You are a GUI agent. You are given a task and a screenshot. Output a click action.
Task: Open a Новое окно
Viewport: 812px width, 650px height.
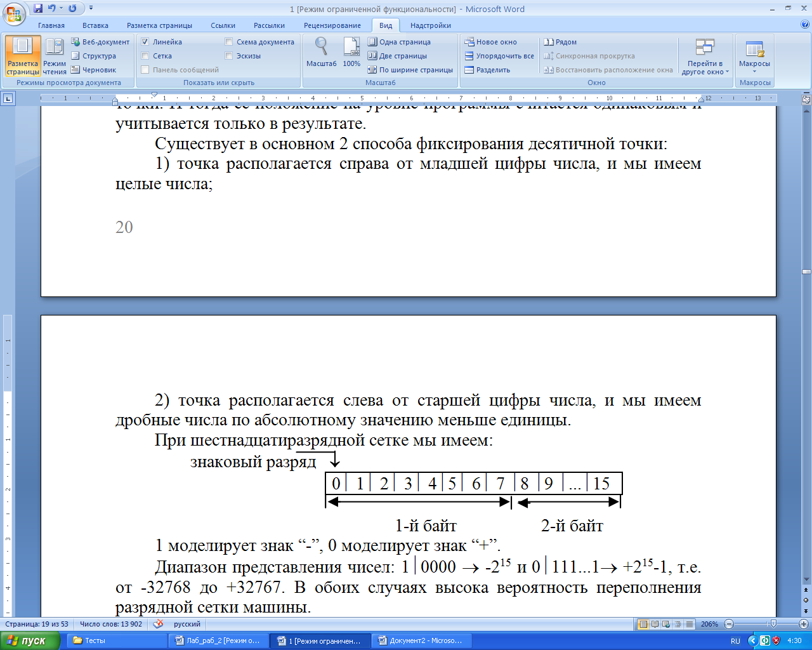[491, 42]
